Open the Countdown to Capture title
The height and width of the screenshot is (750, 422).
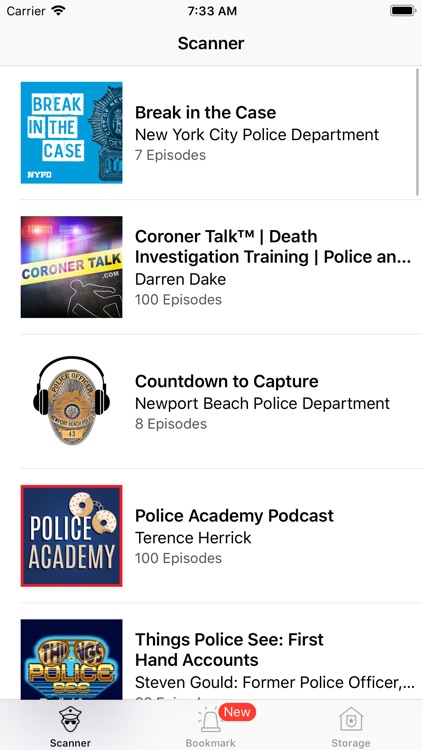[227, 381]
